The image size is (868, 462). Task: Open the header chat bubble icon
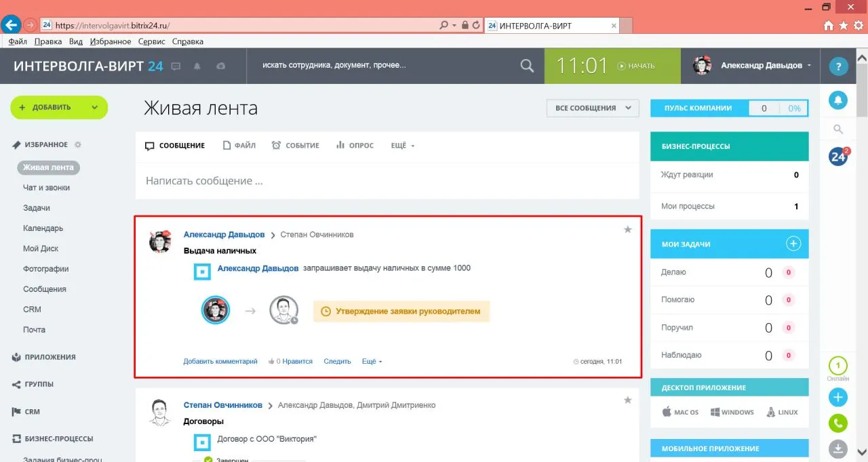pos(176,66)
